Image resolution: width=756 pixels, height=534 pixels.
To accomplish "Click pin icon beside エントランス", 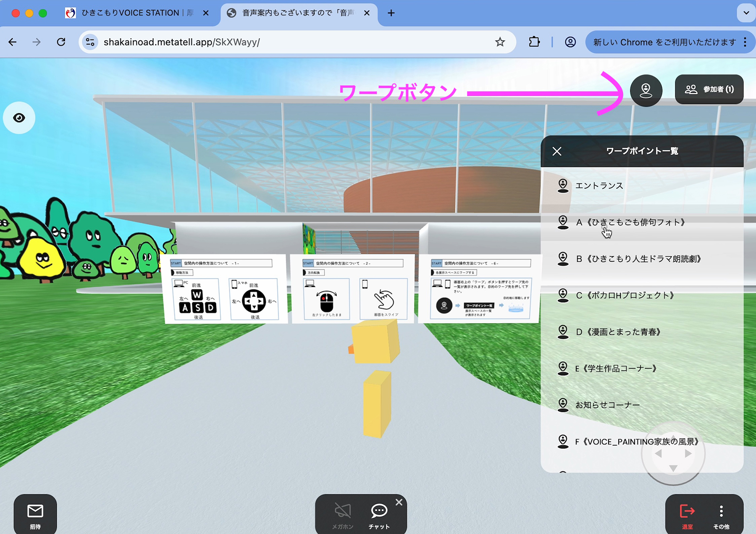I will [x=563, y=186].
